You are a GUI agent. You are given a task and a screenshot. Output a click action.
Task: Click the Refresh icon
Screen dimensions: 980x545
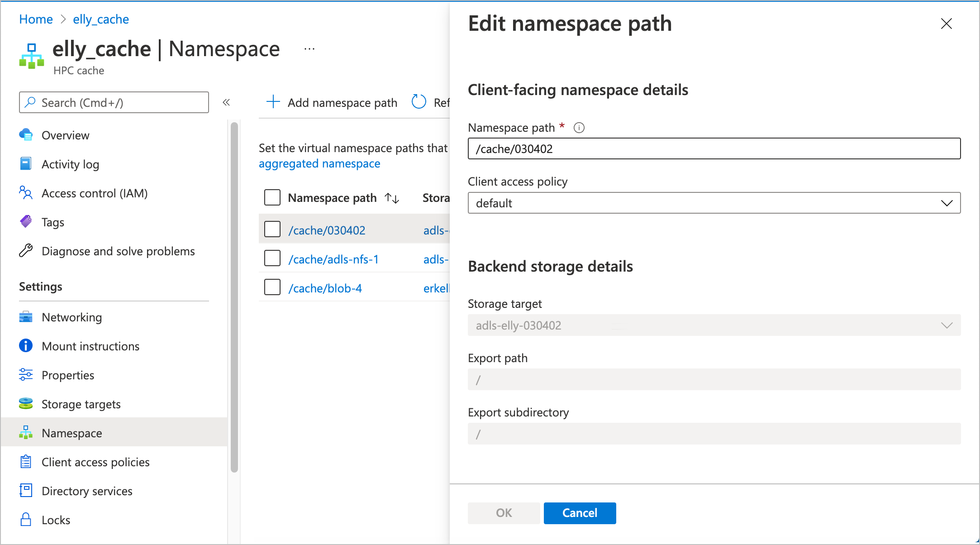419,102
